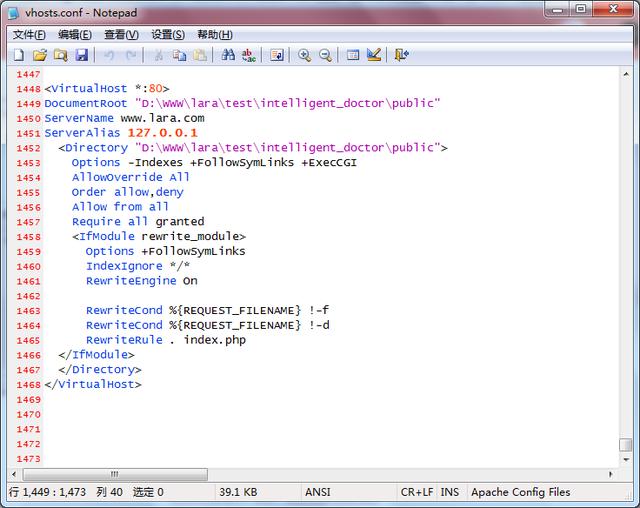Toggle word wrap toolbar icon

(277, 55)
